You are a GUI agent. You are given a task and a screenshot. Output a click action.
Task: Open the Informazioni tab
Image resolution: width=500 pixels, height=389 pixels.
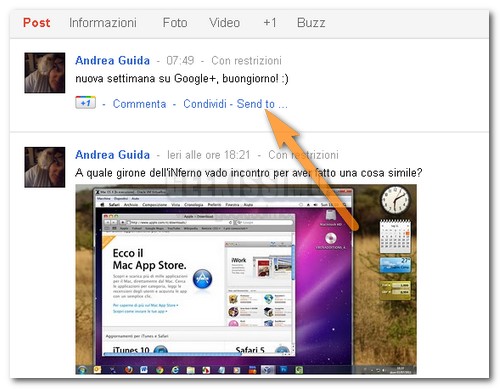click(103, 23)
